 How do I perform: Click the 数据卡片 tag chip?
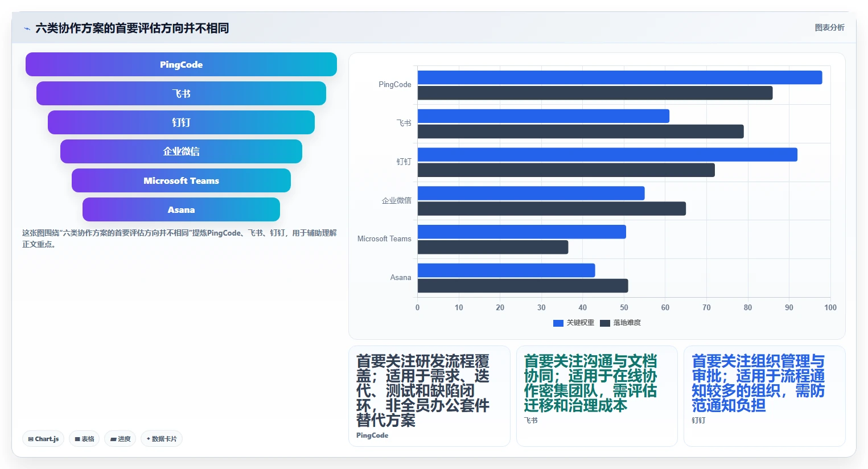tap(162, 439)
